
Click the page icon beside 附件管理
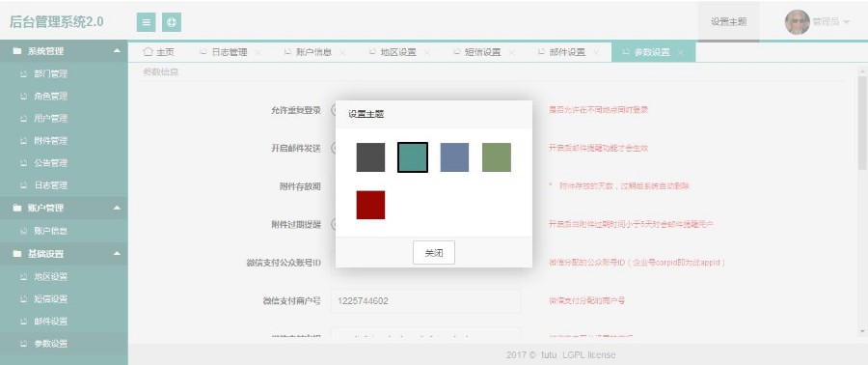pos(23,141)
